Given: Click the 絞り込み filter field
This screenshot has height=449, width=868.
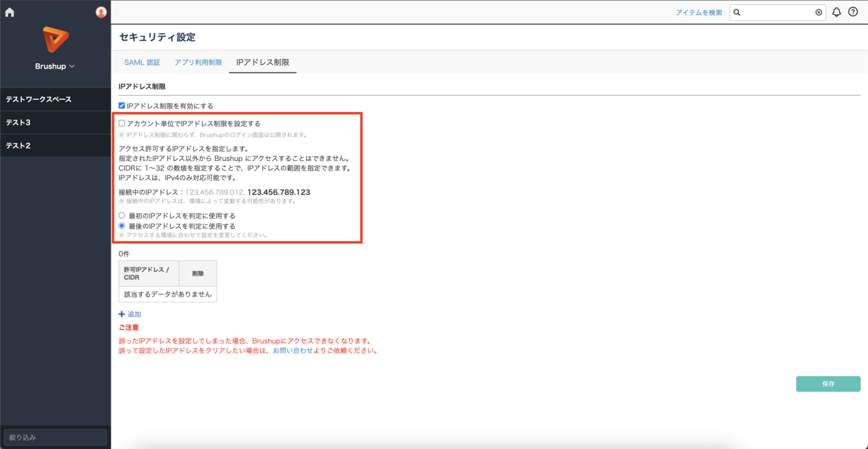Looking at the screenshot, I should 55,437.
